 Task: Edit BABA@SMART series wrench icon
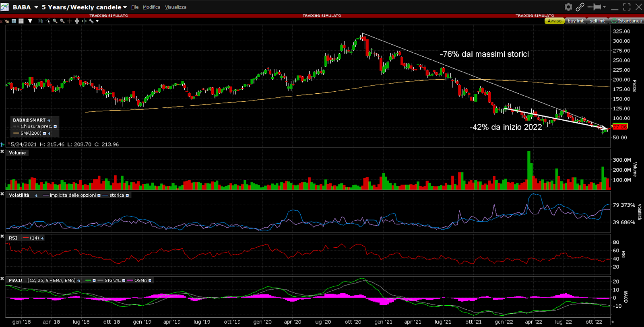pos(49,120)
